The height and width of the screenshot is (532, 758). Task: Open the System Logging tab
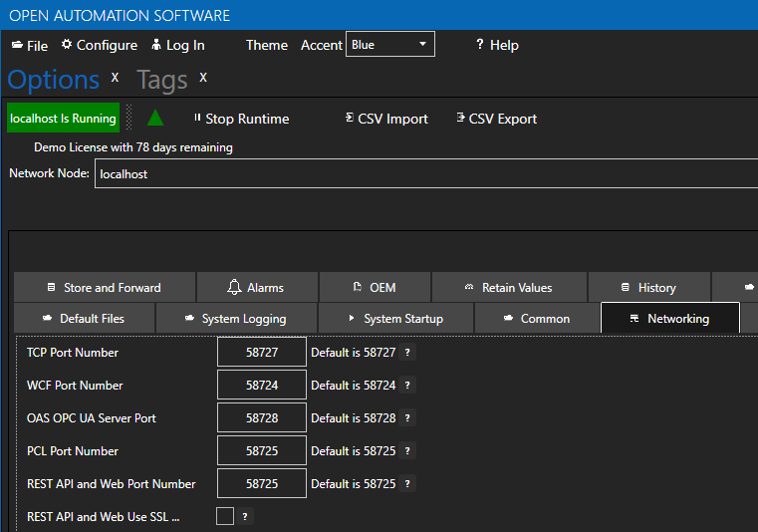click(236, 318)
